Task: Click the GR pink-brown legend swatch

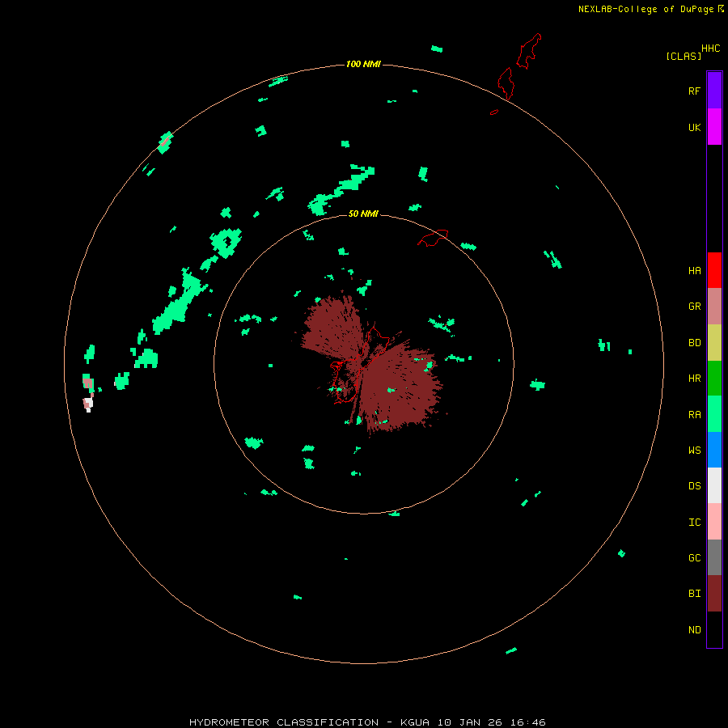Action: [714, 307]
